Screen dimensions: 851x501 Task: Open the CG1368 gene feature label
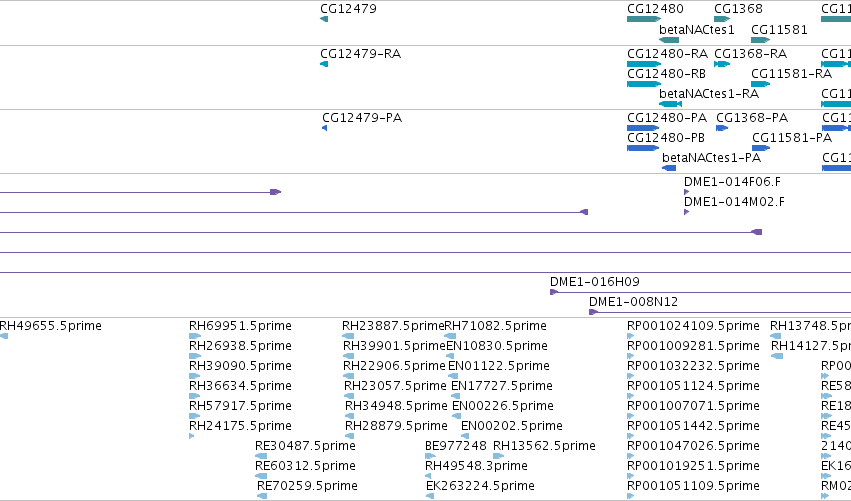(x=738, y=9)
